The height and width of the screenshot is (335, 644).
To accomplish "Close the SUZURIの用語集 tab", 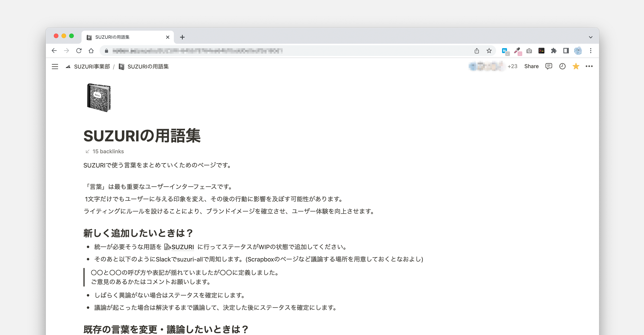I will coord(167,37).
